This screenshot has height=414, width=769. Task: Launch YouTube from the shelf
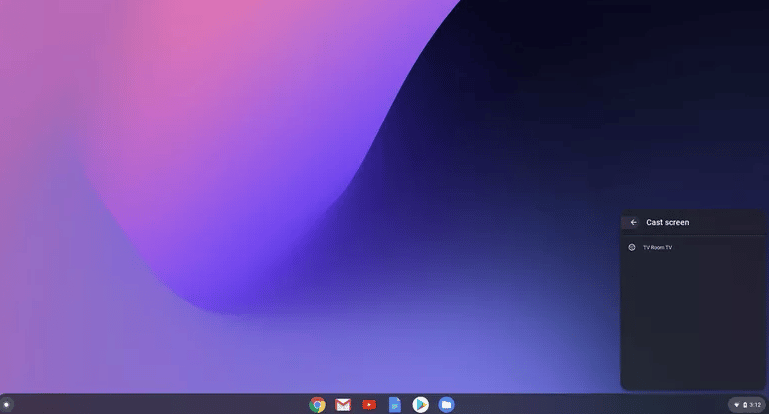[x=369, y=405]
